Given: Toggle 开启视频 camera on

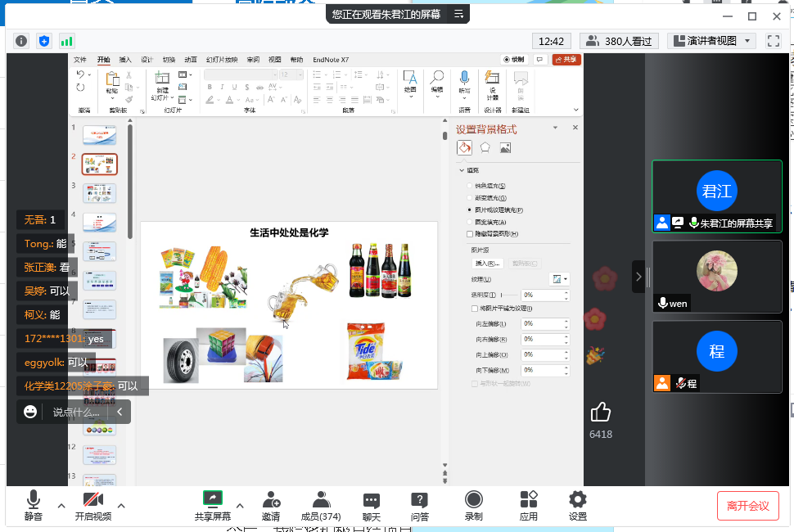Looking at the screenshot, I should (x=92, y=500).
